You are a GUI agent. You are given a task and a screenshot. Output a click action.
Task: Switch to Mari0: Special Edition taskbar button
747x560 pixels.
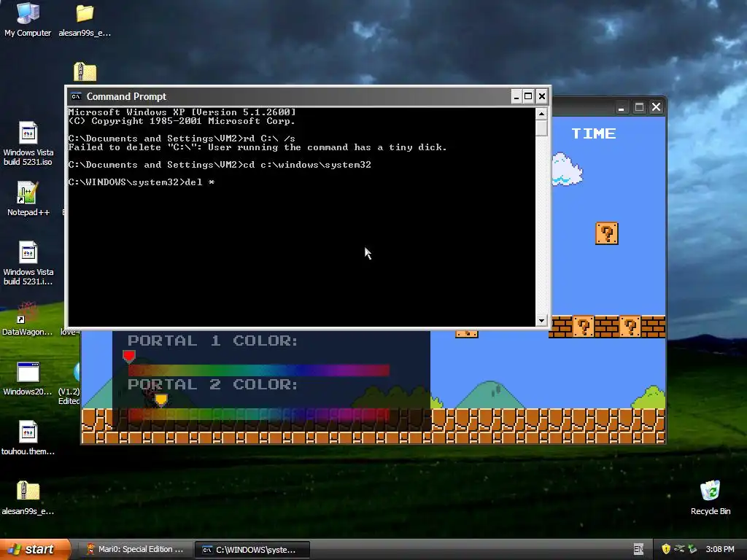point(134,550)
